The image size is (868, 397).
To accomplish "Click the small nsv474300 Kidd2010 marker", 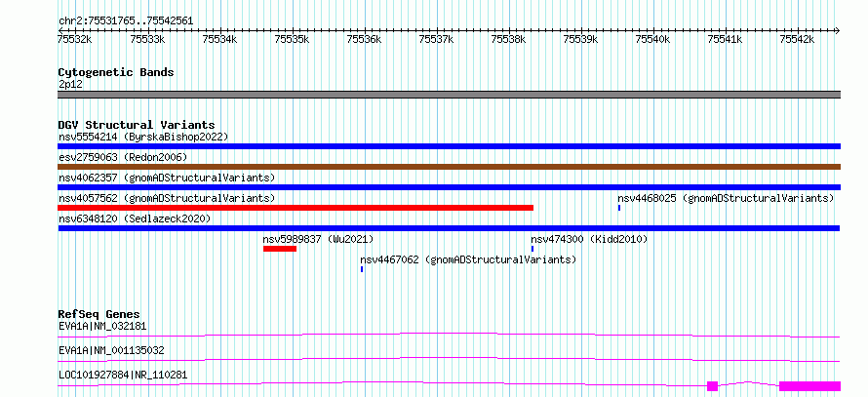I will point(533,249).
